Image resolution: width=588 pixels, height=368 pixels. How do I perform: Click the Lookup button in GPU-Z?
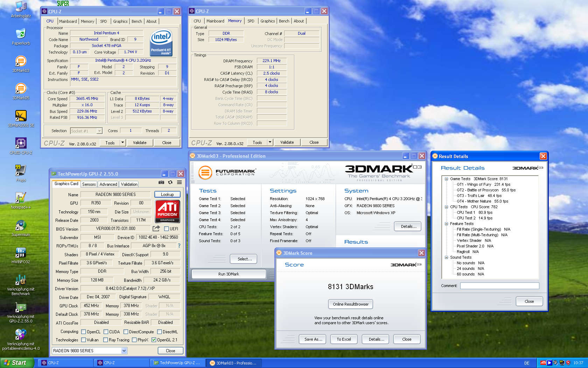[167, 195]
